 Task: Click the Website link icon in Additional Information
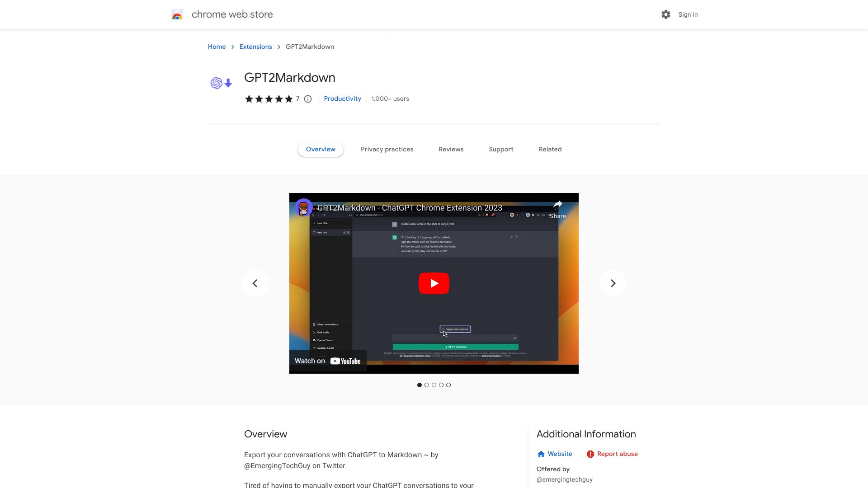click(x=540, y=454)
